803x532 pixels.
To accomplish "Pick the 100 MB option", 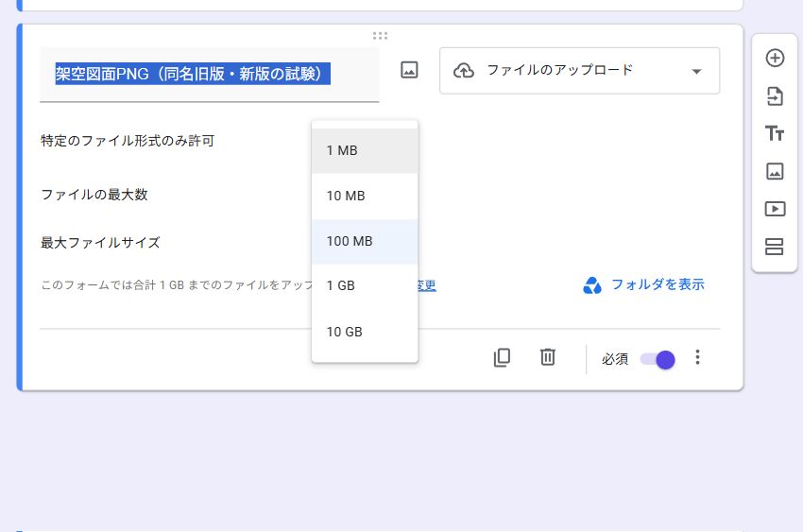I will [365, 241].
